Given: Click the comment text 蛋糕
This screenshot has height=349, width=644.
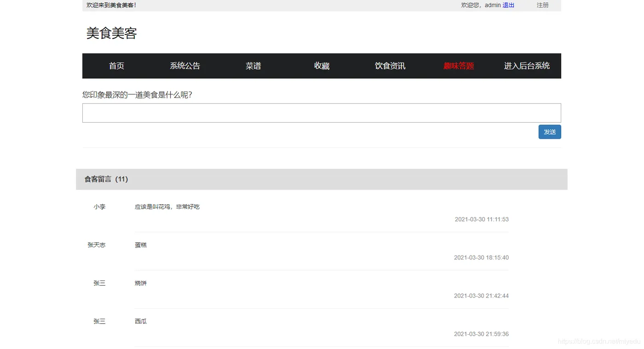Looking at the screenshot, I should click(141, 245).
